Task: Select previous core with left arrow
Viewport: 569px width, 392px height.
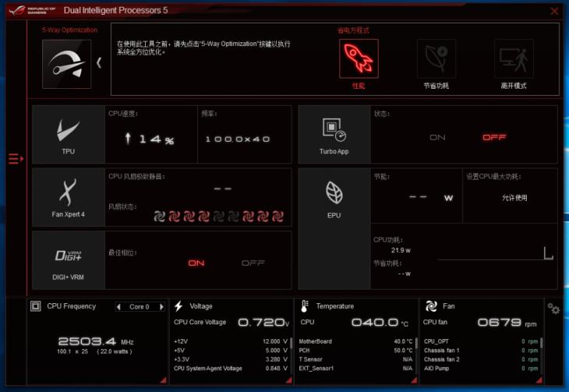Action: pos(118,307)
